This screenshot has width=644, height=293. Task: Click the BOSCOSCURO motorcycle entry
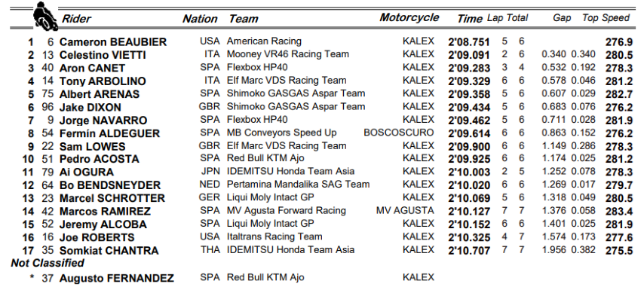point(398,133)
